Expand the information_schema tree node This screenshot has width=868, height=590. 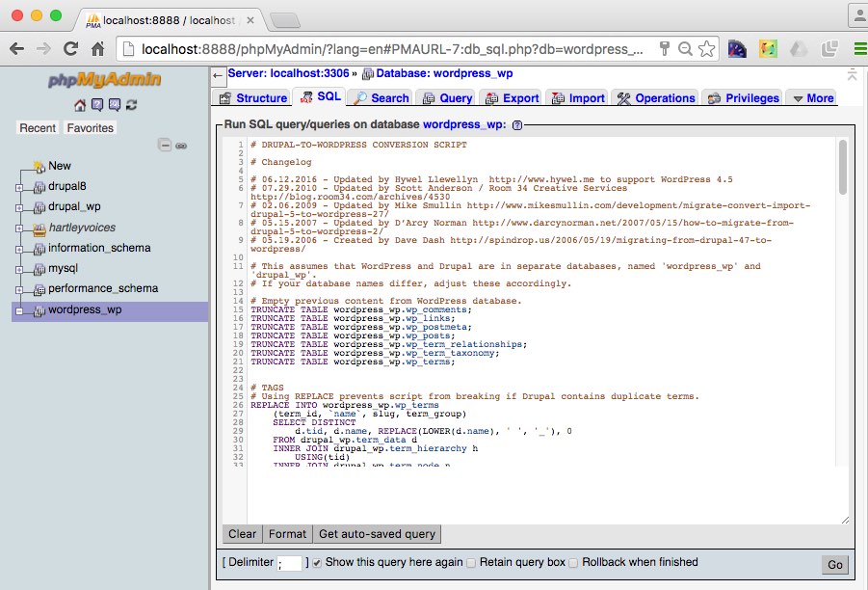[x=19, y=250]
